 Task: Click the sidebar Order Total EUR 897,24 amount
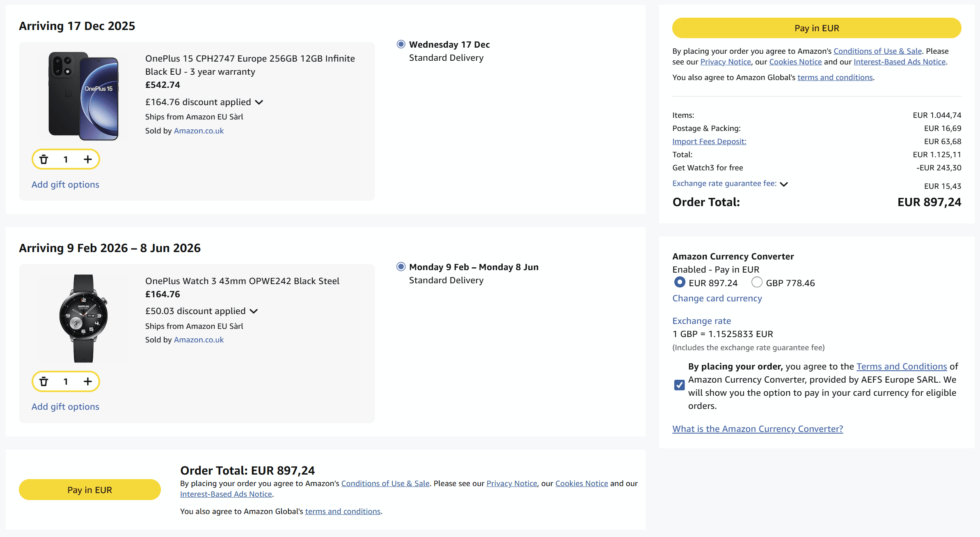coord(929,202)
